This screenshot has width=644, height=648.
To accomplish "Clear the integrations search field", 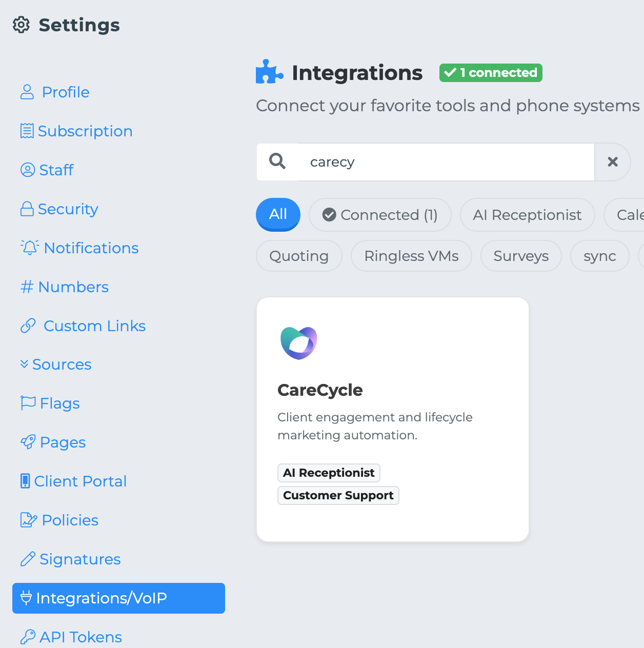I will 612,162.
